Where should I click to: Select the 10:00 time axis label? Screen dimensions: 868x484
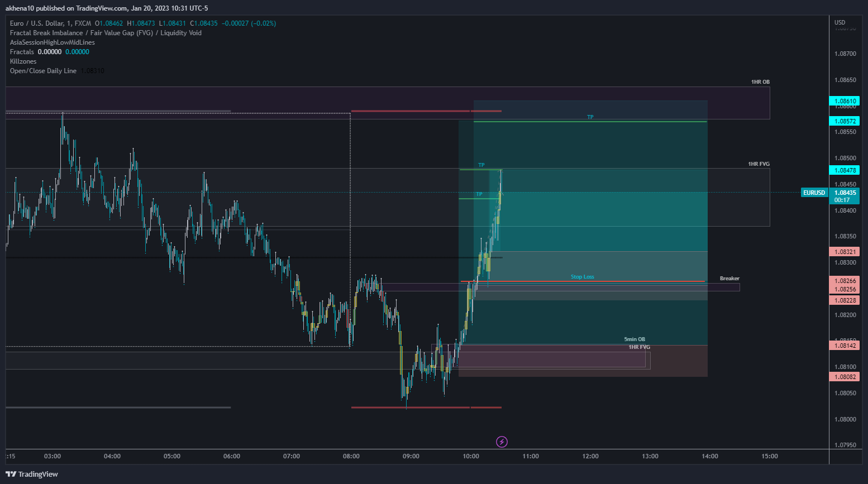tap(471, 456)
